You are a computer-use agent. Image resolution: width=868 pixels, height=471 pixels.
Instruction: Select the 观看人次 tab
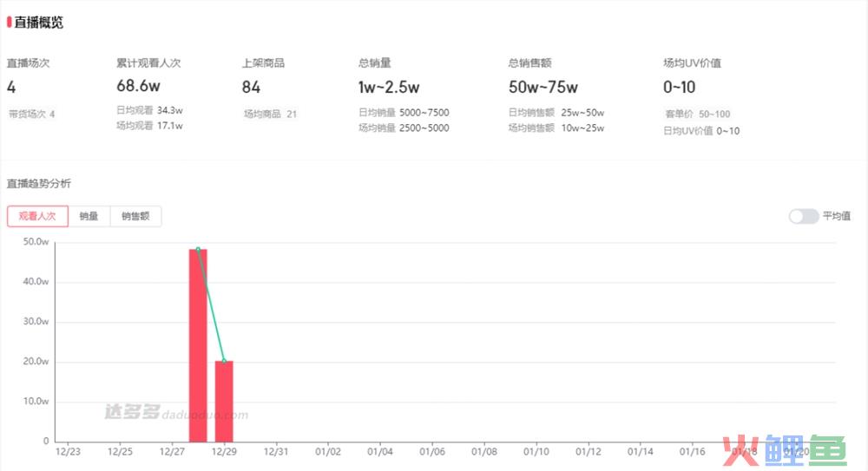37,216
